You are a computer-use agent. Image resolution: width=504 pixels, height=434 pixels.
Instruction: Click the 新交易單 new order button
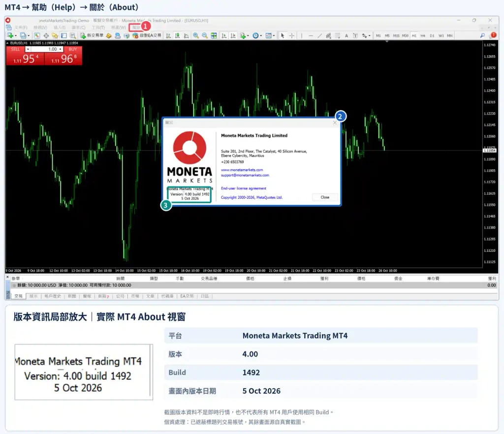pos(92,35)
